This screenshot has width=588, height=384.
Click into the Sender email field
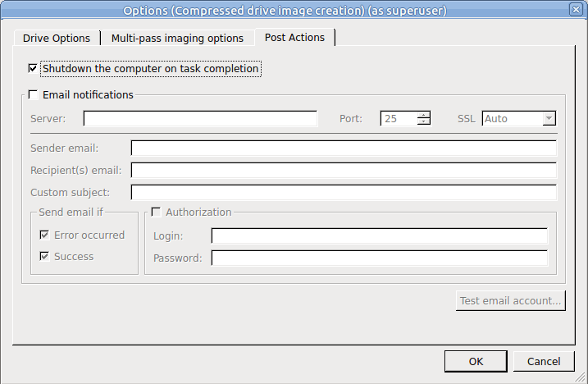tap(344, 148)
